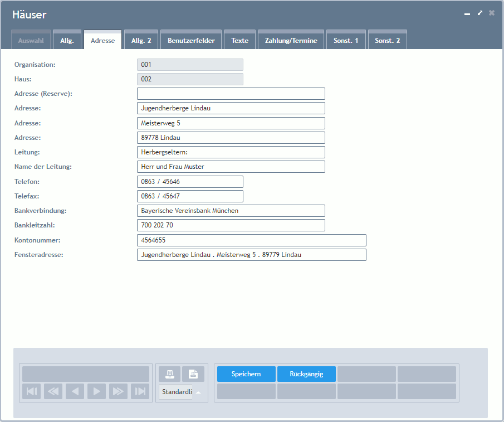The width and height of the screenshot is (504, 422).
Task: Click the Speichern button
Action: tap(246, 374)
